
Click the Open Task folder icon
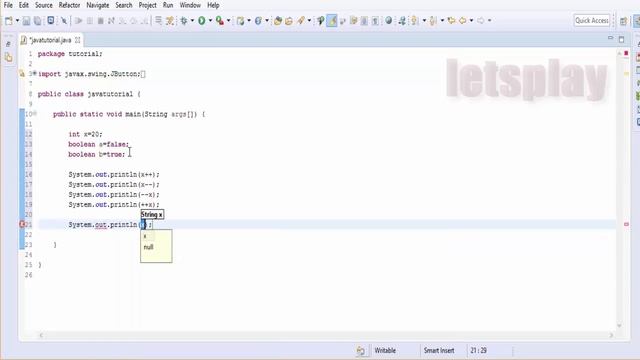coord(289,21)
